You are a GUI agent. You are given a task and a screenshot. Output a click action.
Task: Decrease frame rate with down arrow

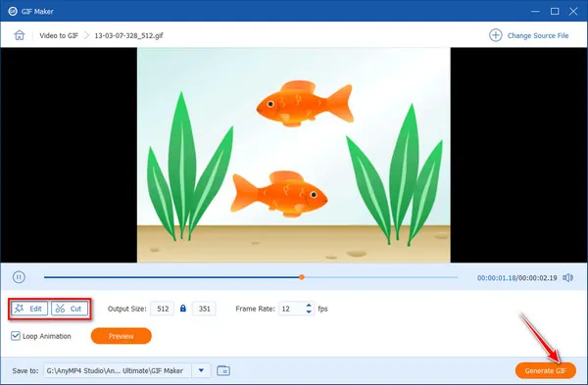[x=309, y=312]
